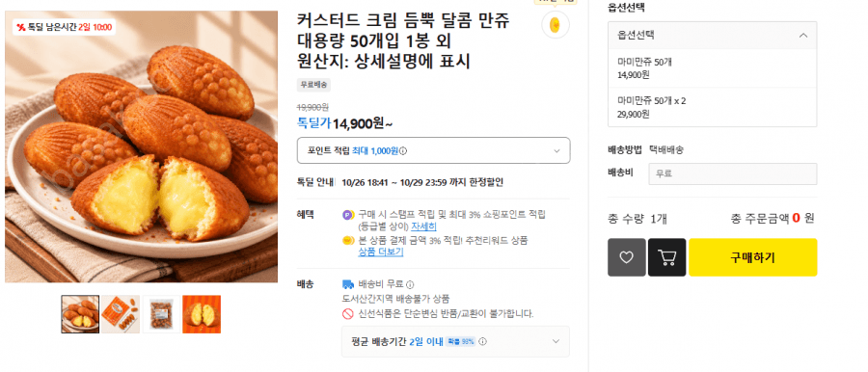868x372 pixels.
Task: Open info icon beside 배송비 무료
Action: click(410, 285)
